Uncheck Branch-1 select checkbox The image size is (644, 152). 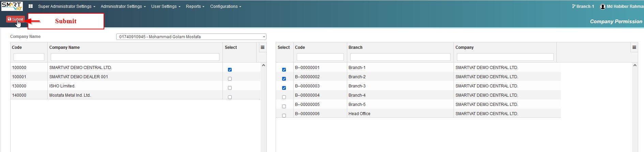pyautogui.click(x=284, y=70)
